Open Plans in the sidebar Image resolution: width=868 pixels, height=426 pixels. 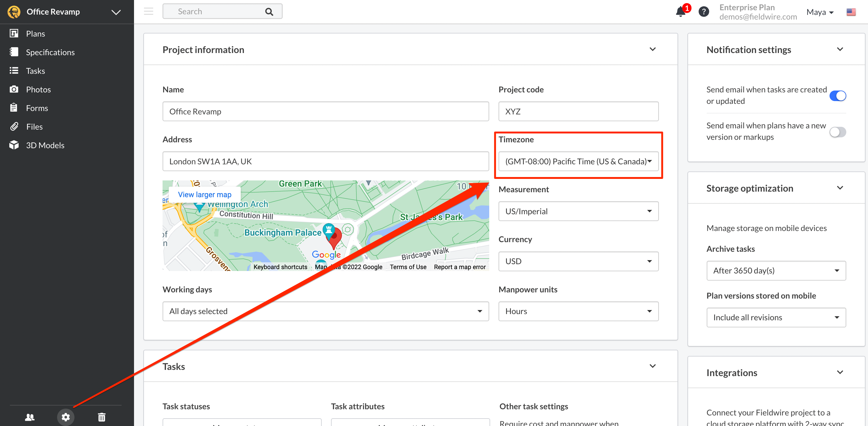[35, 34]
